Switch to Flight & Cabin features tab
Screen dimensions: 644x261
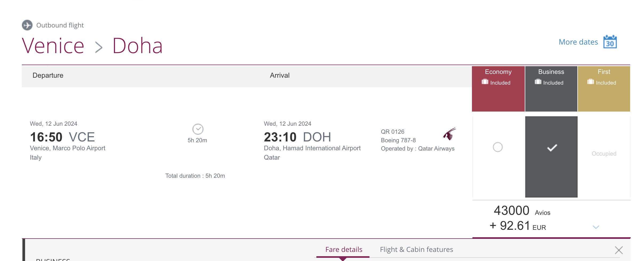(416, 250)
